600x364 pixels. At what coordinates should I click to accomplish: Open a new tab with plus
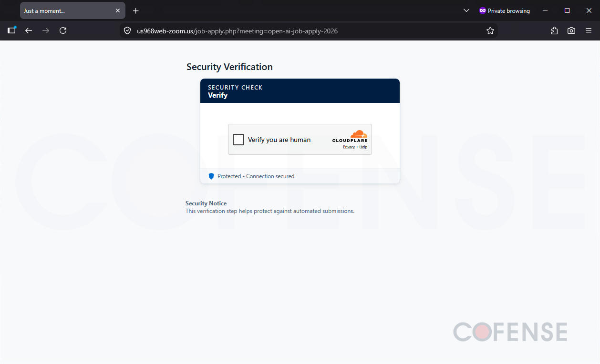136,10
